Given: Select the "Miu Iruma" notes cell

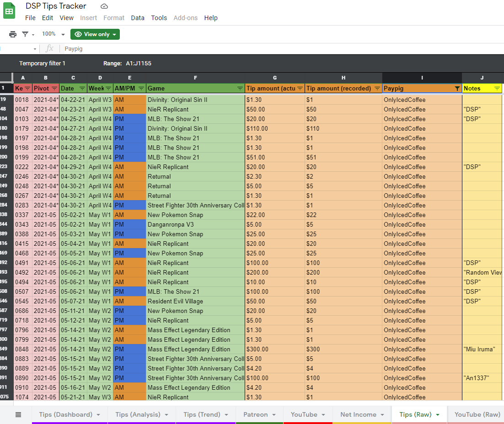Looking at the screenshot, I should [482, 349].
